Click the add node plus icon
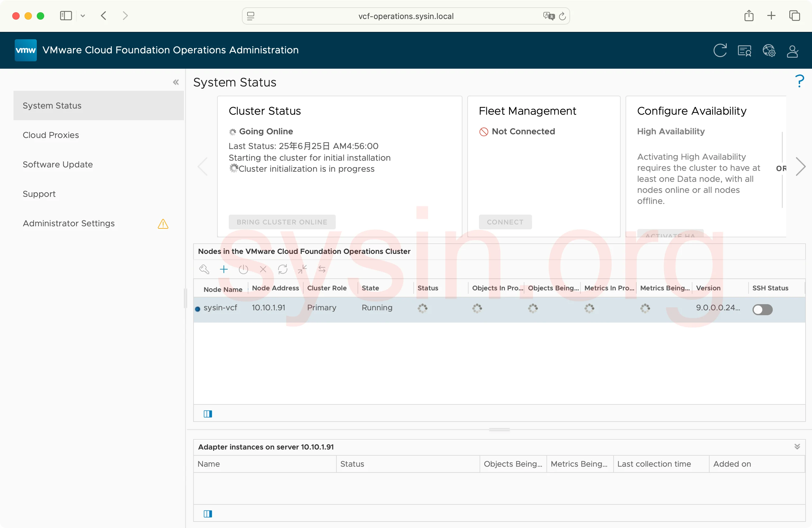The height and width of the screenshot is (528, 812). [224, 270]
